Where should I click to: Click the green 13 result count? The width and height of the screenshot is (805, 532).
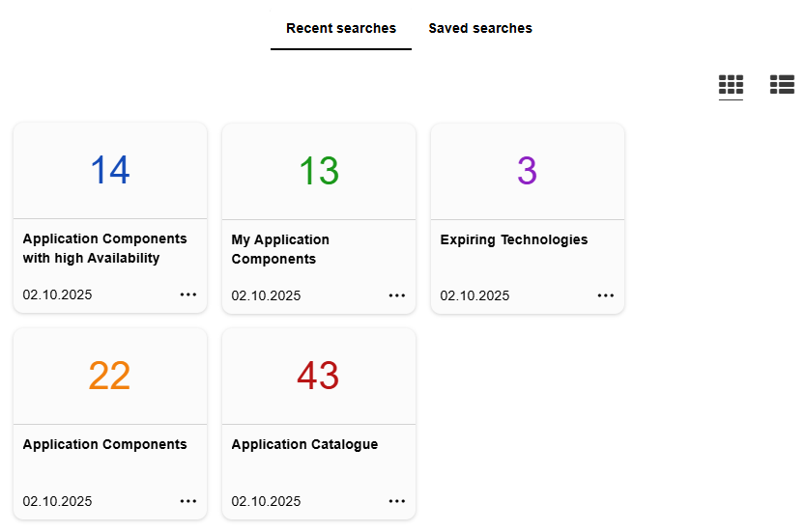(319, 171)
